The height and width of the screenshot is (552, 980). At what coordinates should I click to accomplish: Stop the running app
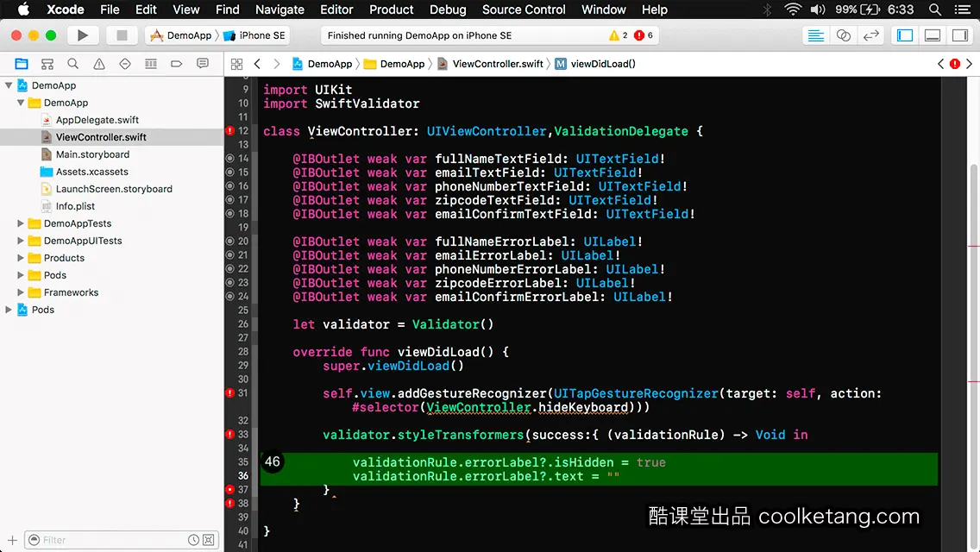click(x=122, y=35)
